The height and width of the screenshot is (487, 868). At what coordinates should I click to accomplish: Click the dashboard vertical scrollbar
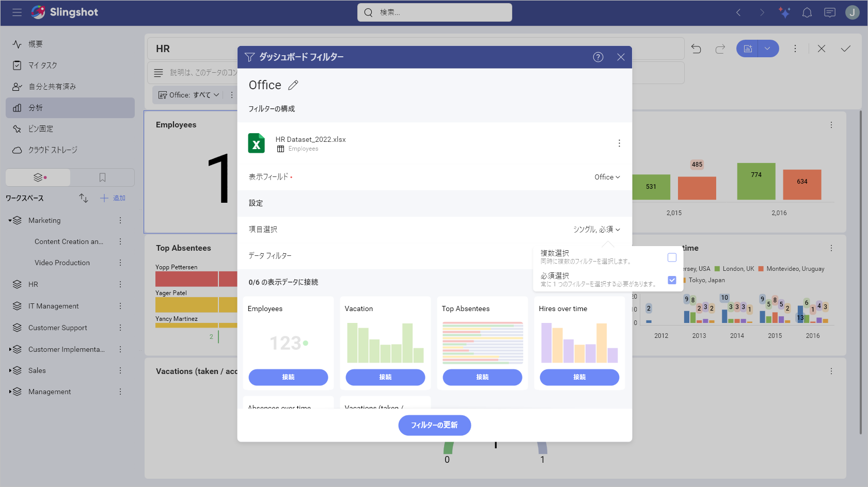point(860,272)
